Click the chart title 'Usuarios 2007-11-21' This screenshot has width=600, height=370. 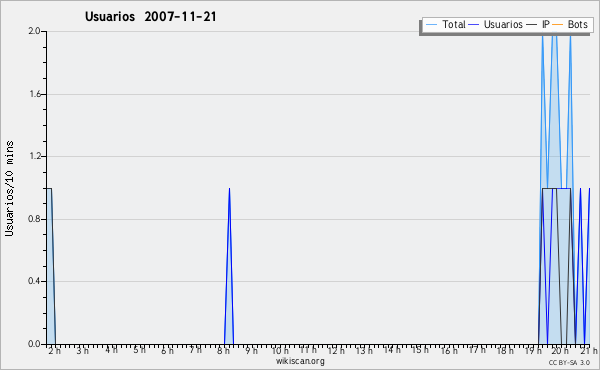pos(150,17)
